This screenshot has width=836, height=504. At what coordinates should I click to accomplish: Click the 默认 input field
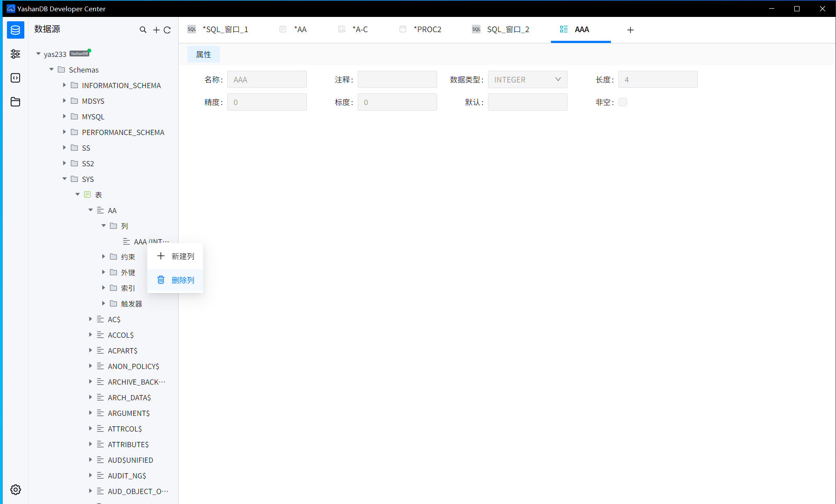[x=527, y=102]
